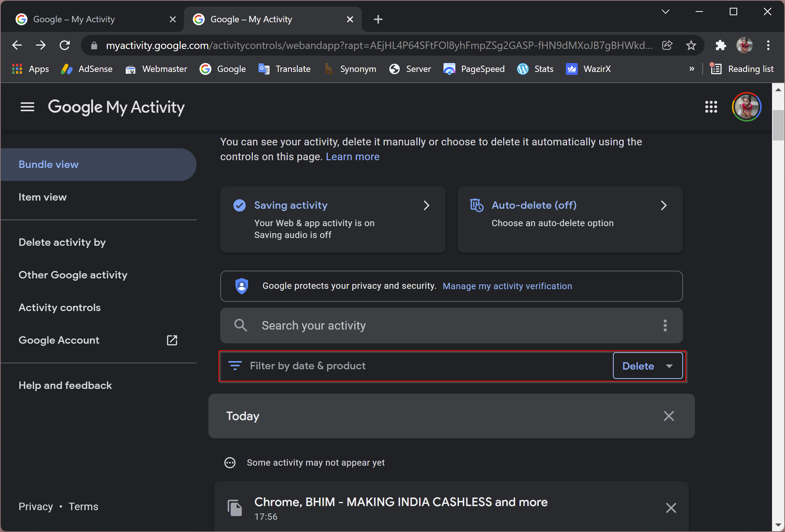The height and width of the screenshot is (532, 785).
Task: Open the WazirX bookmark
Action: tap(588, 69)
